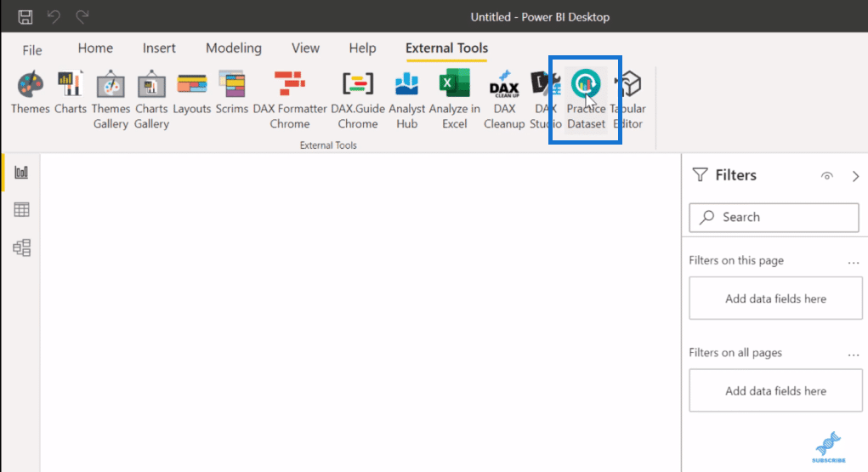Image resolution: width=868 pixels, height=472 pixels.
Task: Switch to the Home ribbon tab
Action: (x=95, y=48)
